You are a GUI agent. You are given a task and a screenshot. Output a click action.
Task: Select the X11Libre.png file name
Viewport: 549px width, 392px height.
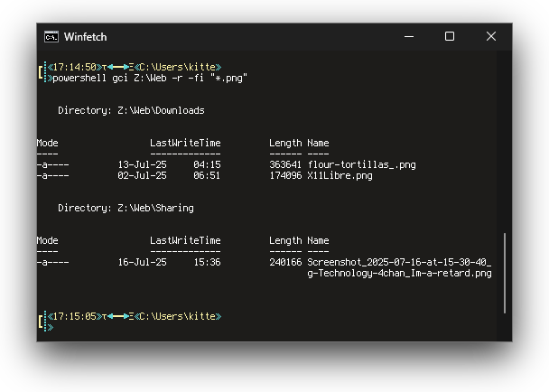pyautogui.click(x=340, y=175)
